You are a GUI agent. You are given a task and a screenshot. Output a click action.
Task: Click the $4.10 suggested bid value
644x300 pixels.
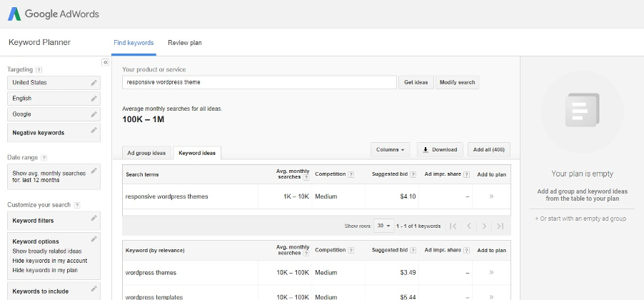tap(408, 196)
